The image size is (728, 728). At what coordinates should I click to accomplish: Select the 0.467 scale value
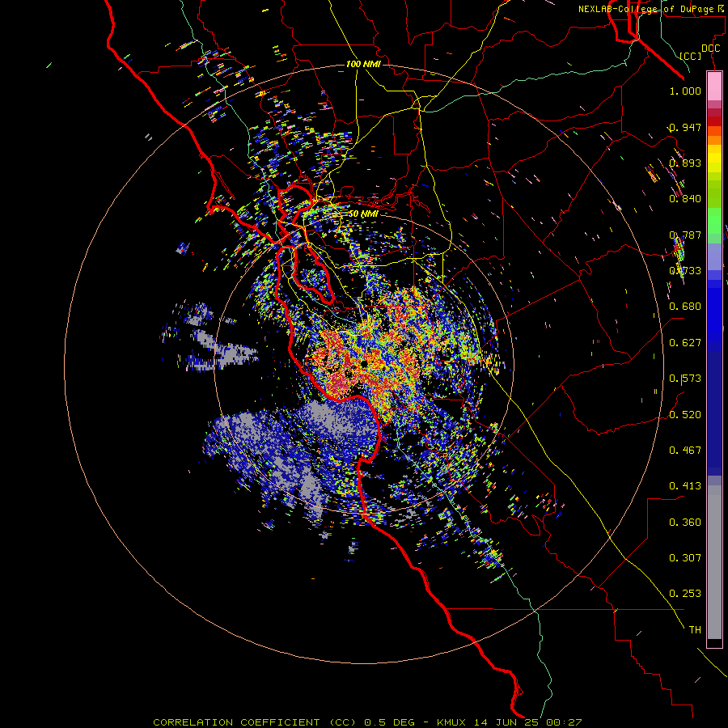click(685, 451)
